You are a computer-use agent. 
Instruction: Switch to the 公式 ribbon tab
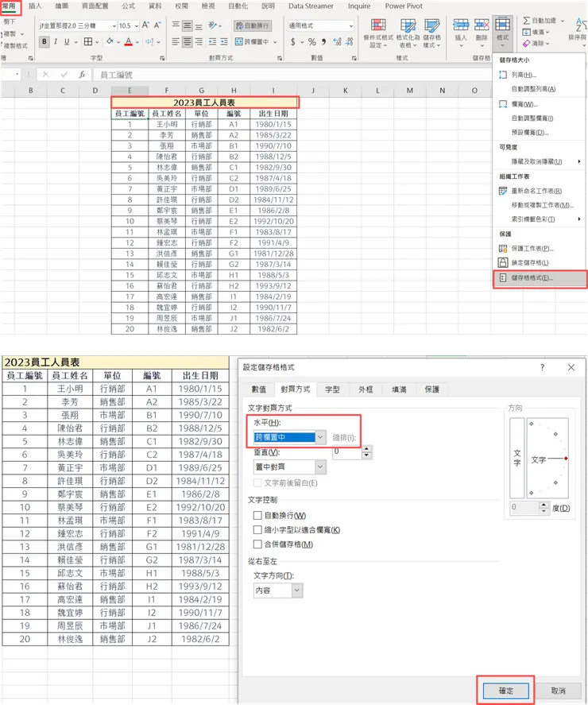point(128,6)
